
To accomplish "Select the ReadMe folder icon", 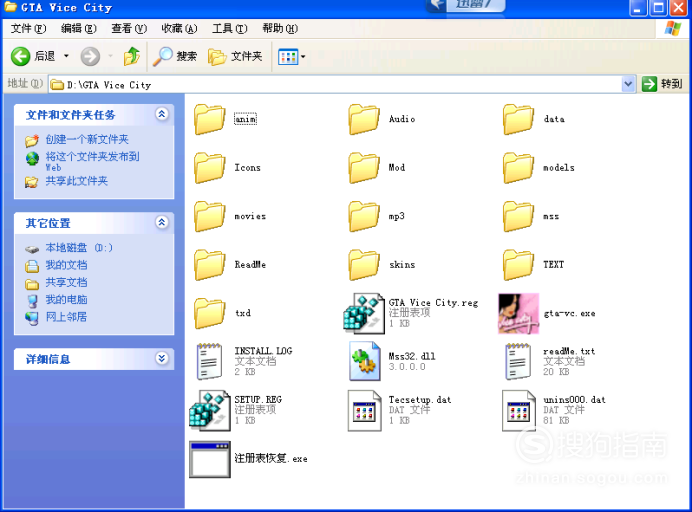I will click(x=210, y=265).
